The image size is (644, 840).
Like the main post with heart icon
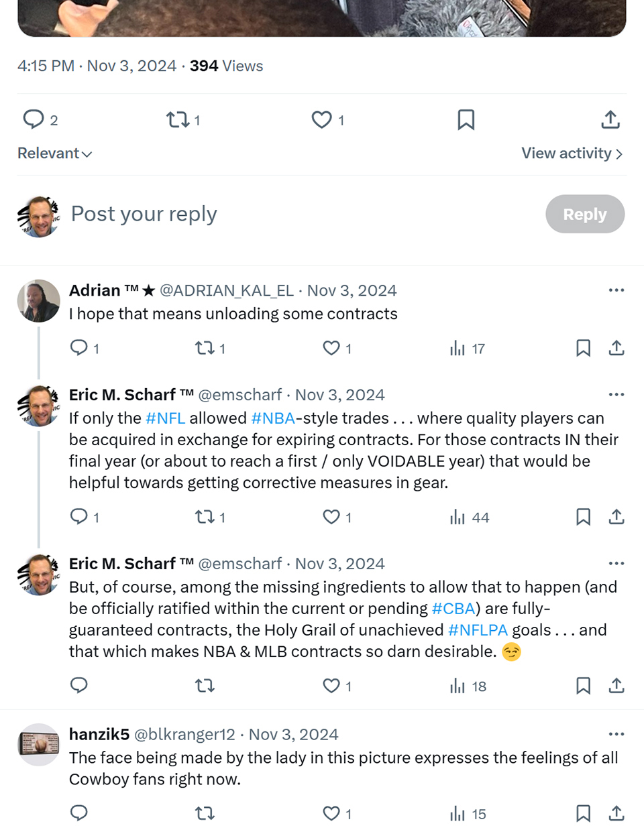[328, 120]
